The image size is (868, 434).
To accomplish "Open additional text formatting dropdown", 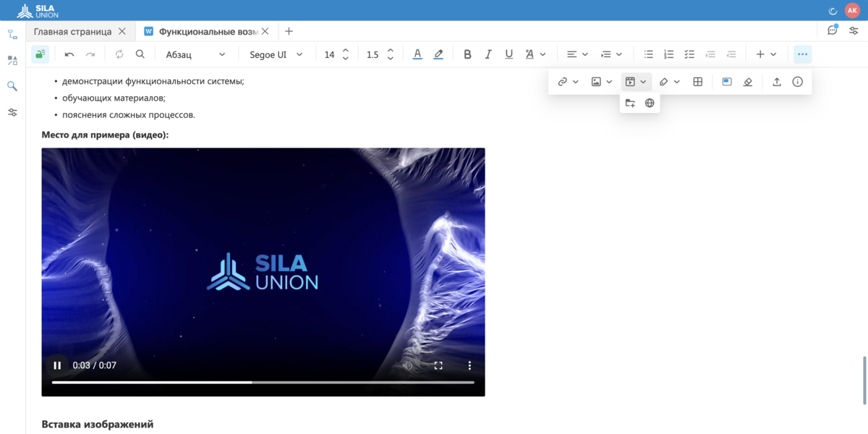I will [x=535, y=54].
